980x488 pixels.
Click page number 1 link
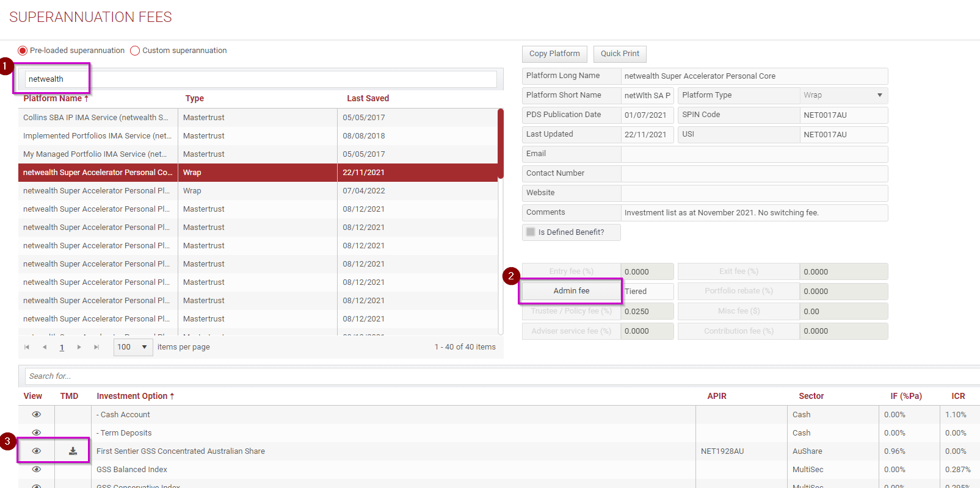click(x=62, y=347)
